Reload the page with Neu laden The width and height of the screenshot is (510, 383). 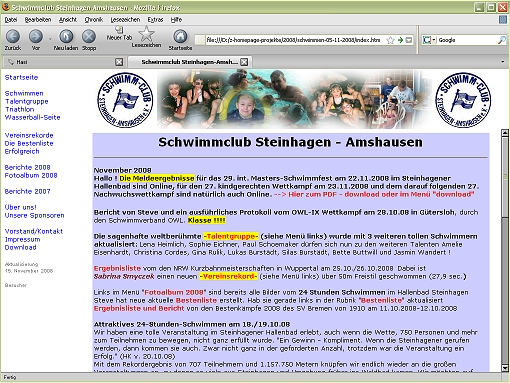[66, 36]
